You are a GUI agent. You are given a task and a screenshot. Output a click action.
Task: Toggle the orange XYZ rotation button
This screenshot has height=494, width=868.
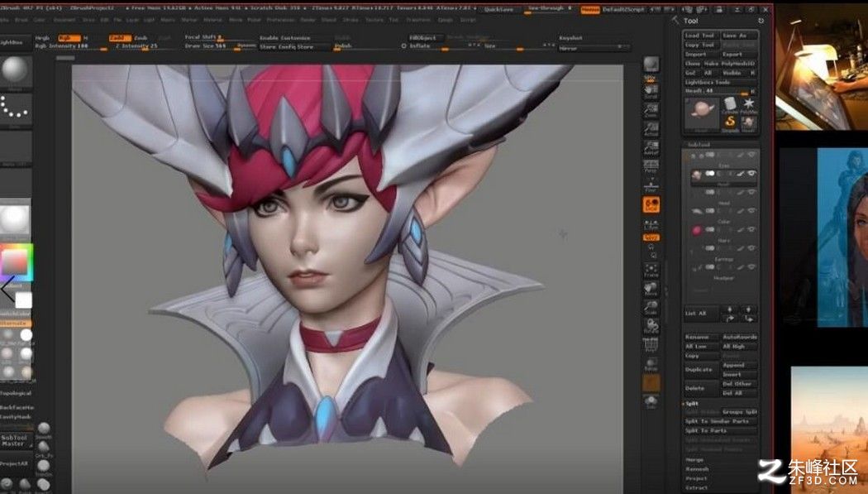[651, 237]
